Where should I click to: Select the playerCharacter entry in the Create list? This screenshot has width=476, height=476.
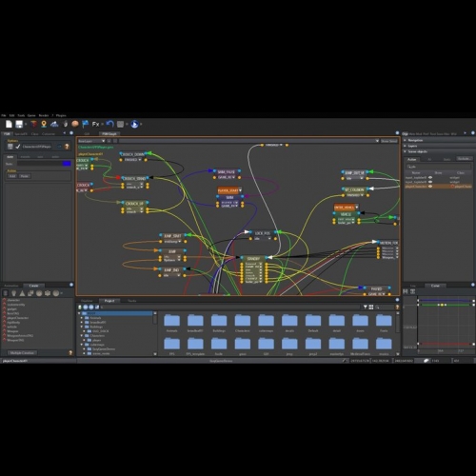click(x=18, y=318)
